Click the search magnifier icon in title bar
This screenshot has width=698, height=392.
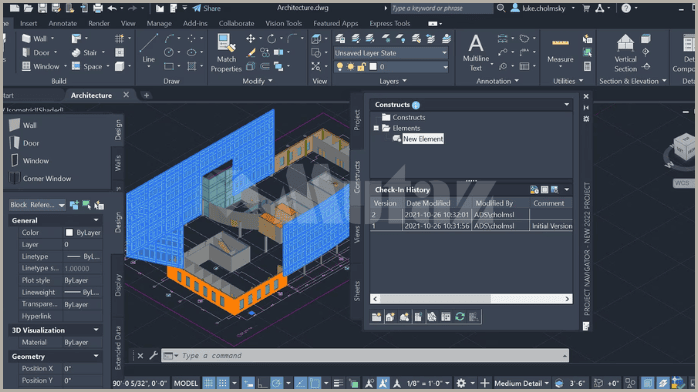501,8
